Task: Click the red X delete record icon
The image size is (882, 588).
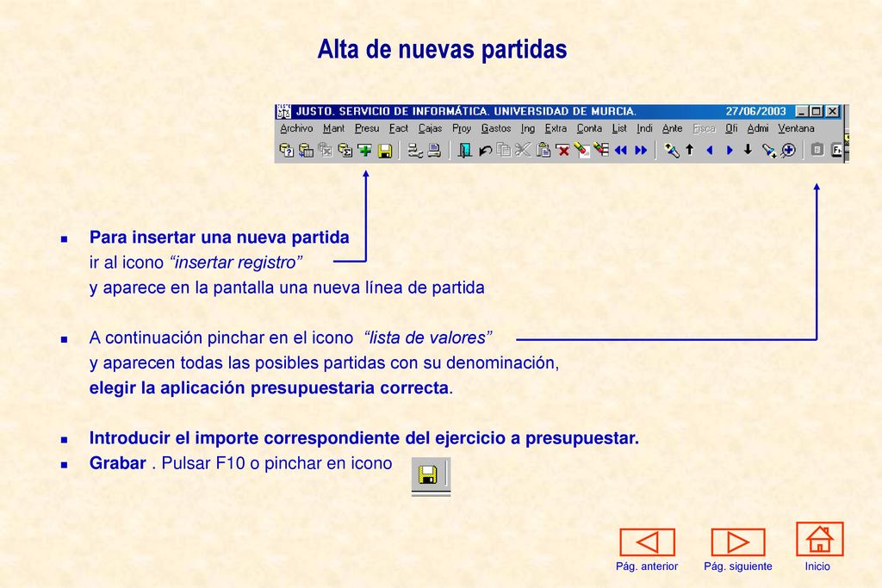Action: (x=562, y=150)
